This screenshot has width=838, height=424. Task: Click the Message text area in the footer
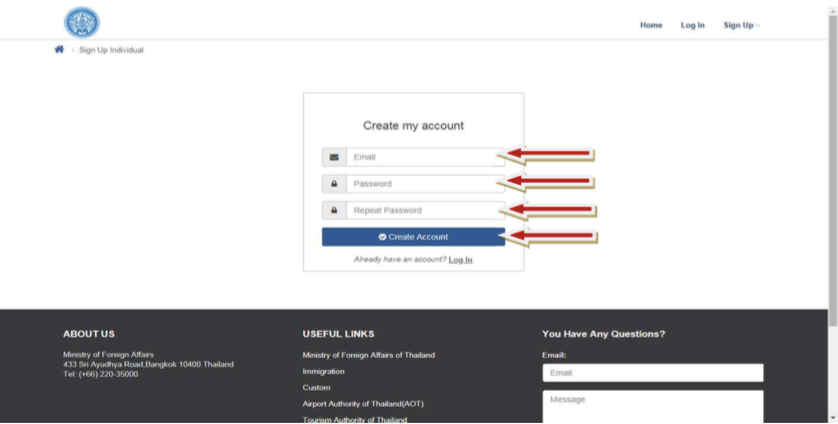tap(652, 406)
